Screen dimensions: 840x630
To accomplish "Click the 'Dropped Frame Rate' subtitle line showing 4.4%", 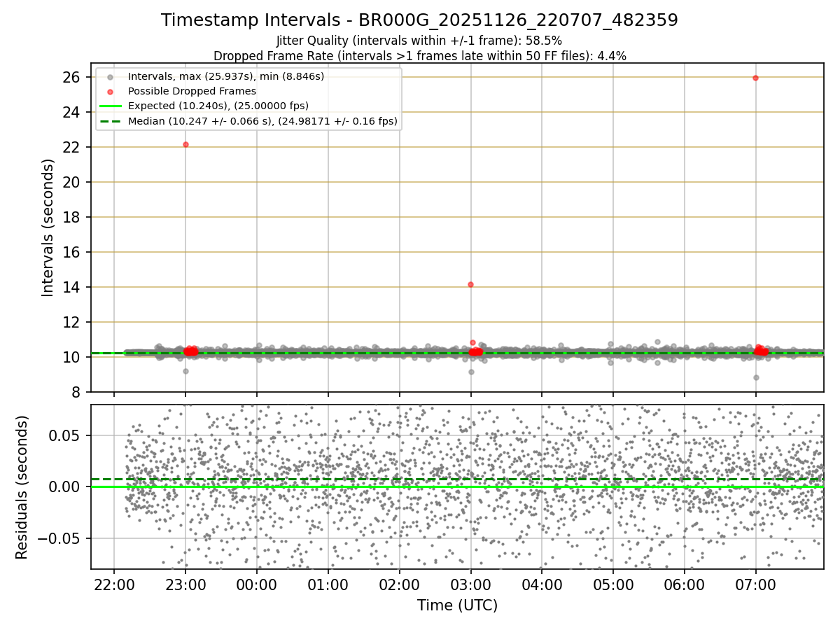I will pyautogui.click(x=419, y=55).
